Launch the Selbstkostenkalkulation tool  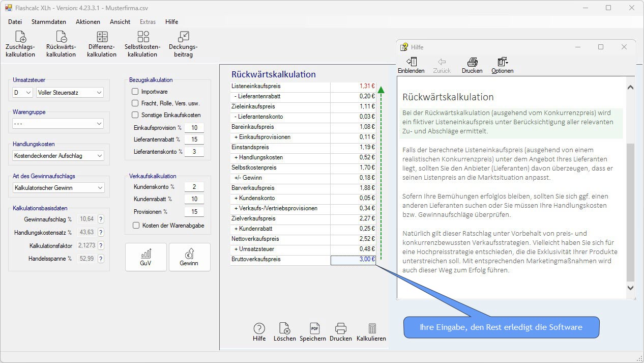(143, 43)
